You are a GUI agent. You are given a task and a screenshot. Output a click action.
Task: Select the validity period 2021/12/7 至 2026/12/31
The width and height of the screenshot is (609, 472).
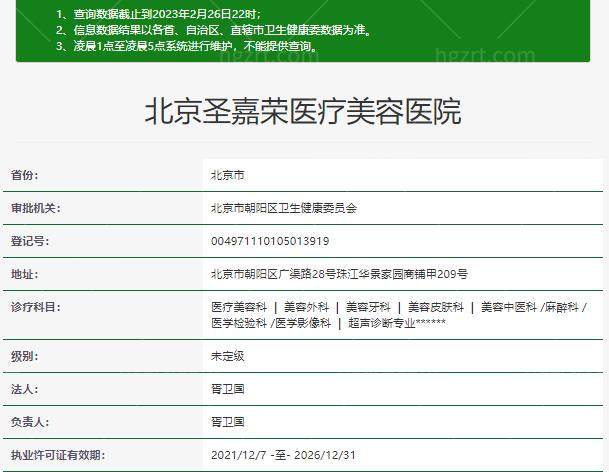pyautogui.click(x=283, y=455)
